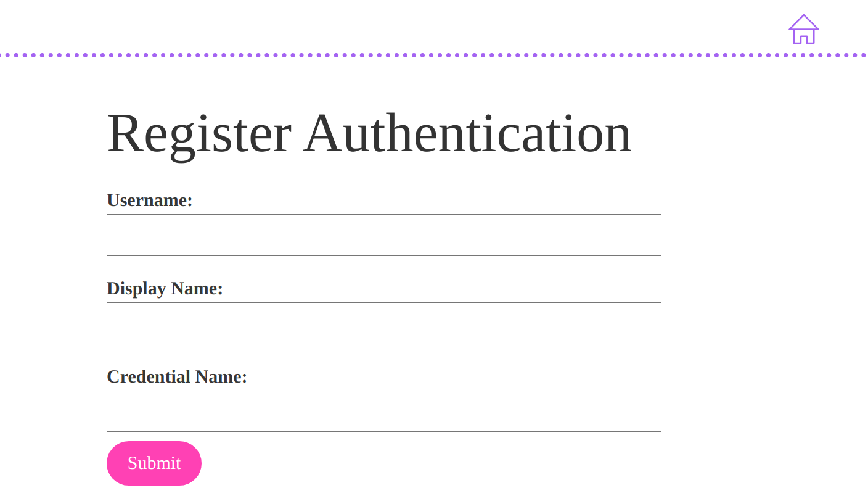Focus the Display Name input box
The width and height of the screenshot is (868, 501).
point(383,323)
